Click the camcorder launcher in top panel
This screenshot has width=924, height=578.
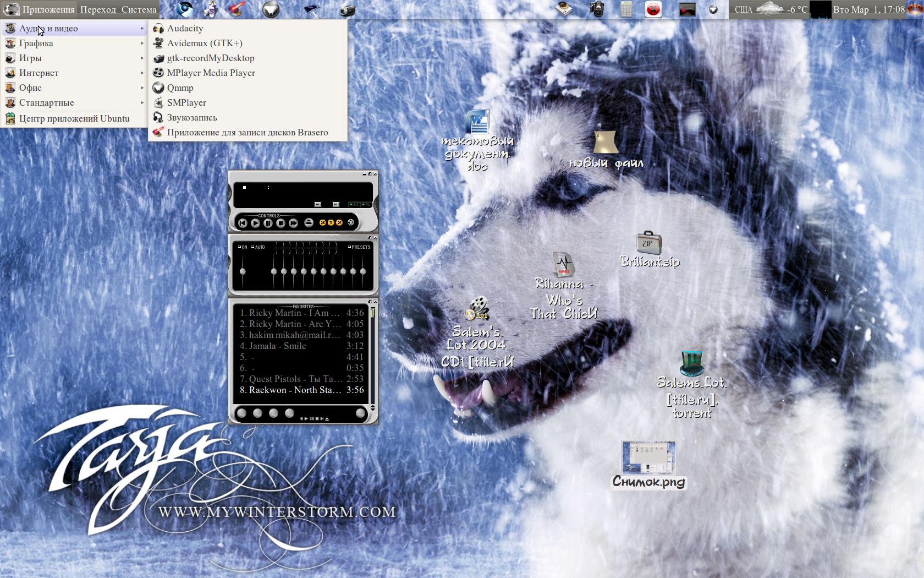click(x=348, y=9)
